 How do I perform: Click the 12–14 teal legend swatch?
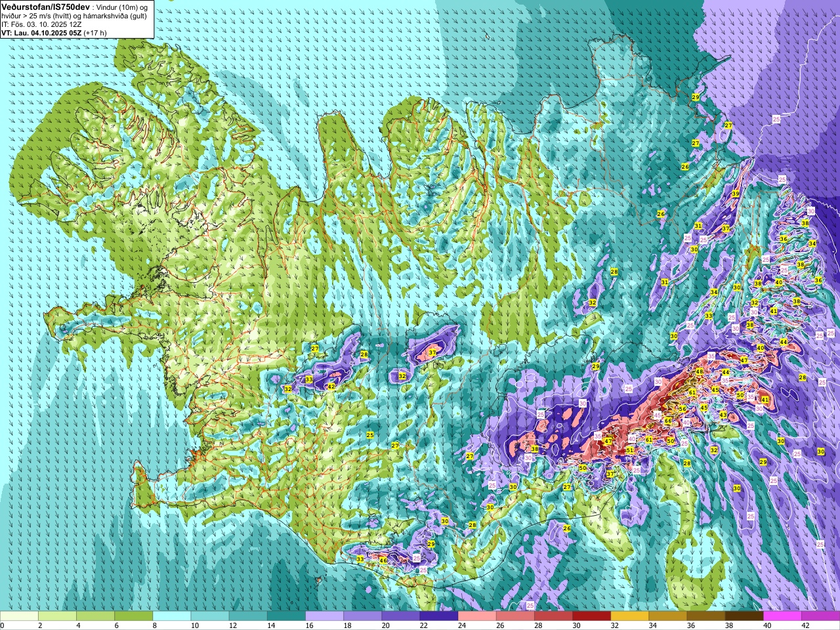(248, 616)
